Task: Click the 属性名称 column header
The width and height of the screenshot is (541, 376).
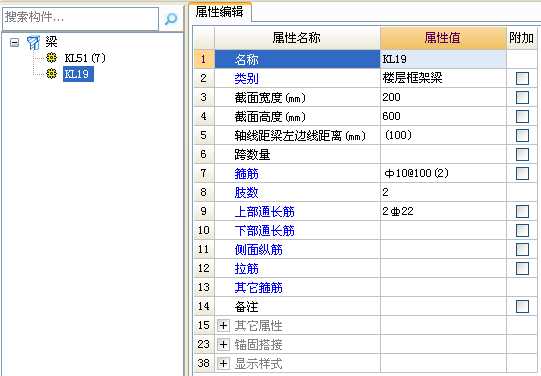Action: [x=297, y=38]
